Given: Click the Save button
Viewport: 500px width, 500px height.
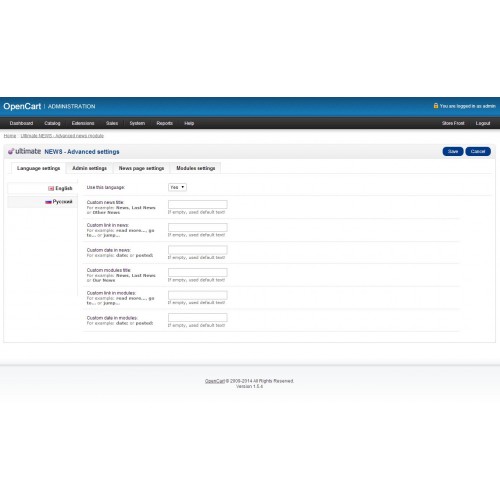Looking at the screenshot, I should click(453, 151).
